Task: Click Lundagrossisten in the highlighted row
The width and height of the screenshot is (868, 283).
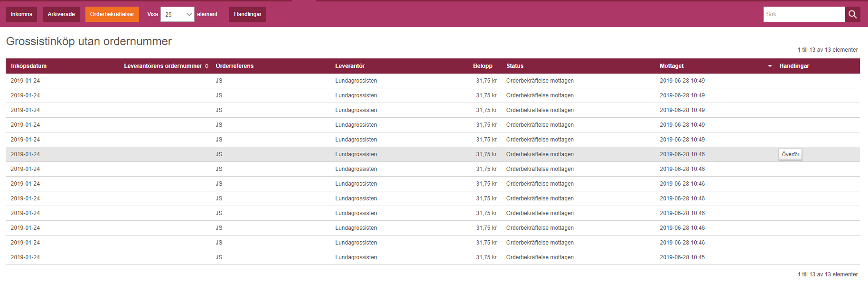Action: (x=356, y=154)
